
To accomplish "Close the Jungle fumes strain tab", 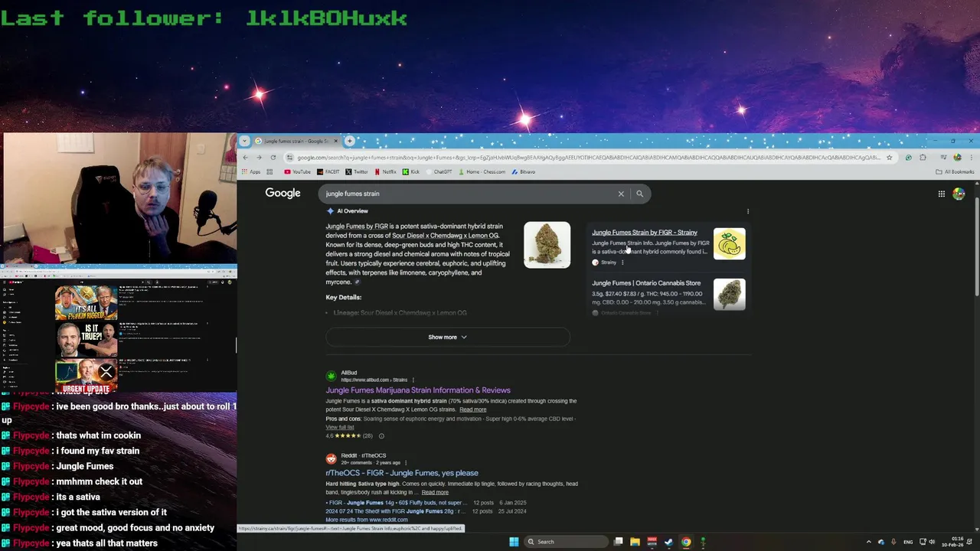I will [x=335, y=141].
